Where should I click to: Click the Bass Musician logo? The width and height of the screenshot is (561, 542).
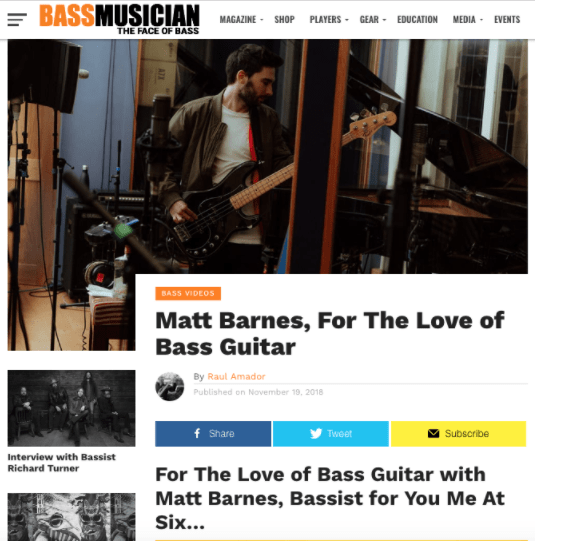click(119, 19)
